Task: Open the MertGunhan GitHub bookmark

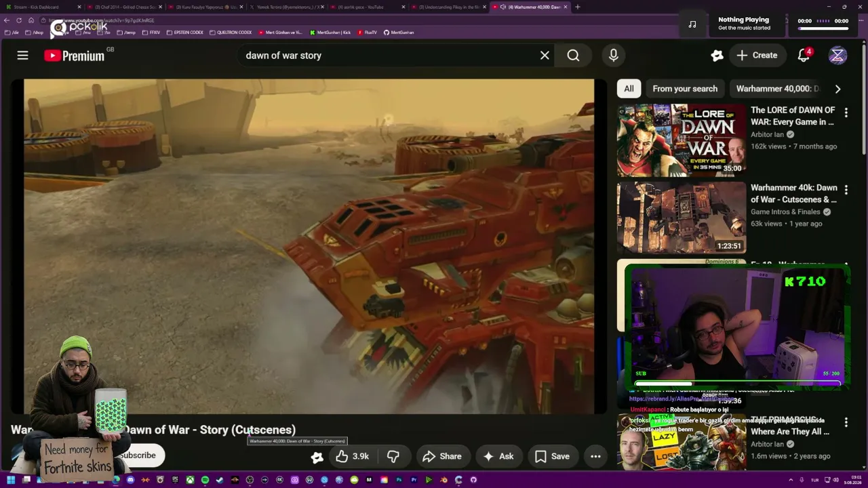Action: 399,33
